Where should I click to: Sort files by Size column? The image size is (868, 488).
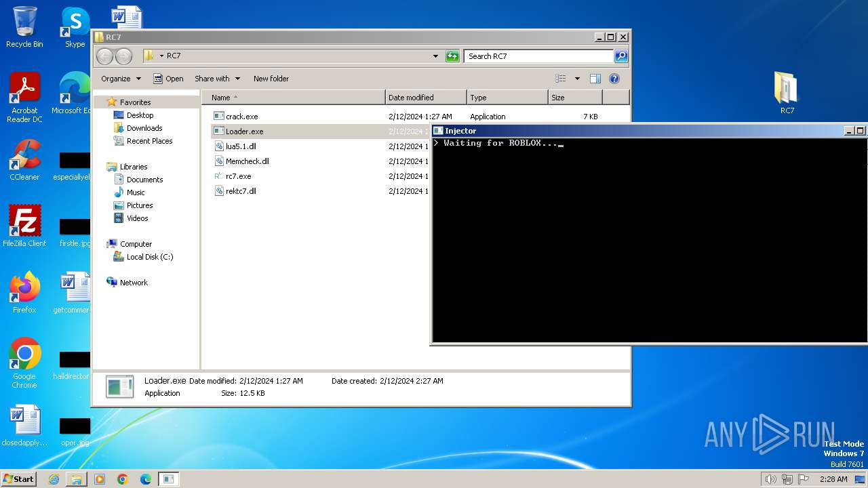[x=575, y=98]
